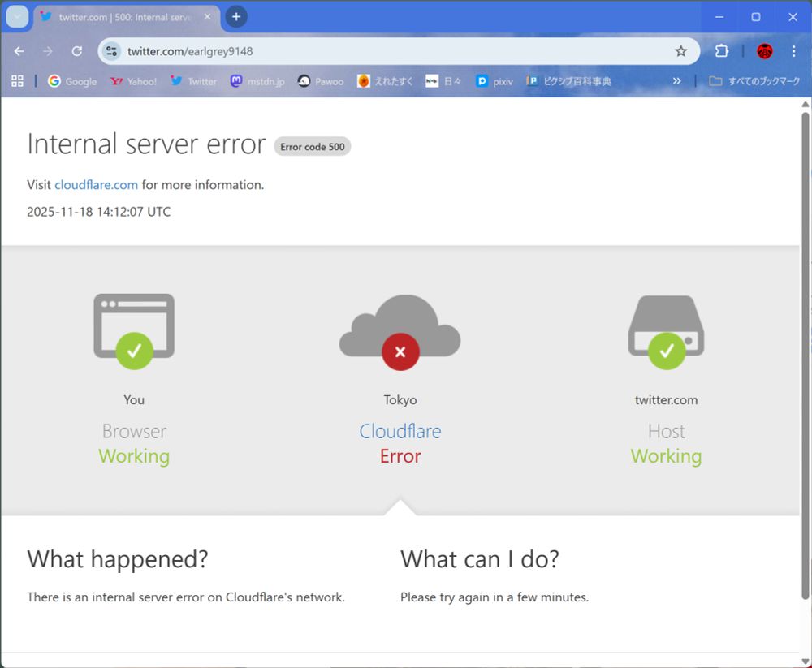This screenshot has height=668, width=812.
Task: Click the vertical scrollbar thumb
Action: 806,356
